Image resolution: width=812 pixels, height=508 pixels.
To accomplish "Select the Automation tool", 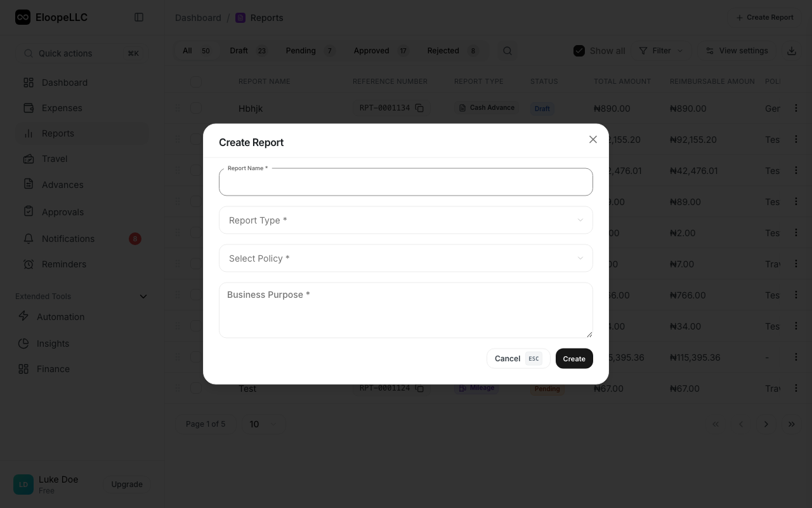I will point(60,317).
